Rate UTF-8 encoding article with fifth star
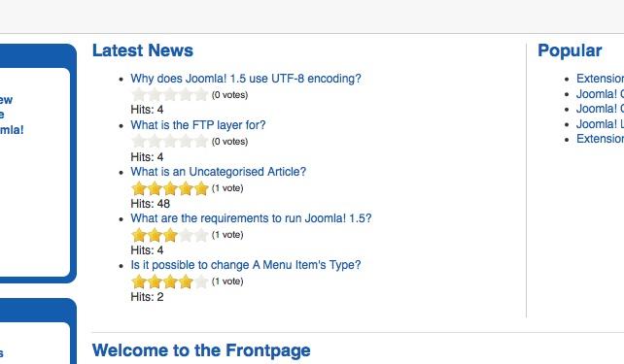This screenshot has width=624, height=364. tap(201, 94)
